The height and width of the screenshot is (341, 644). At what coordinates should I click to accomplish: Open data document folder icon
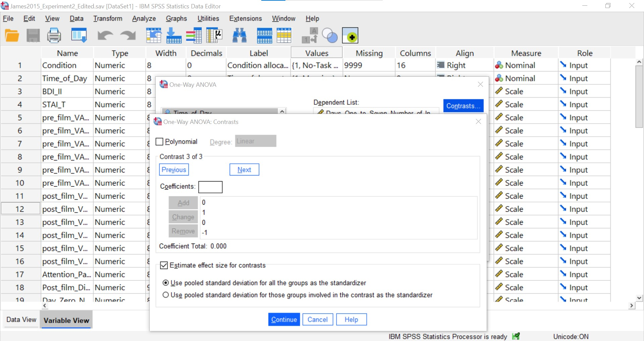pos(12,36)
